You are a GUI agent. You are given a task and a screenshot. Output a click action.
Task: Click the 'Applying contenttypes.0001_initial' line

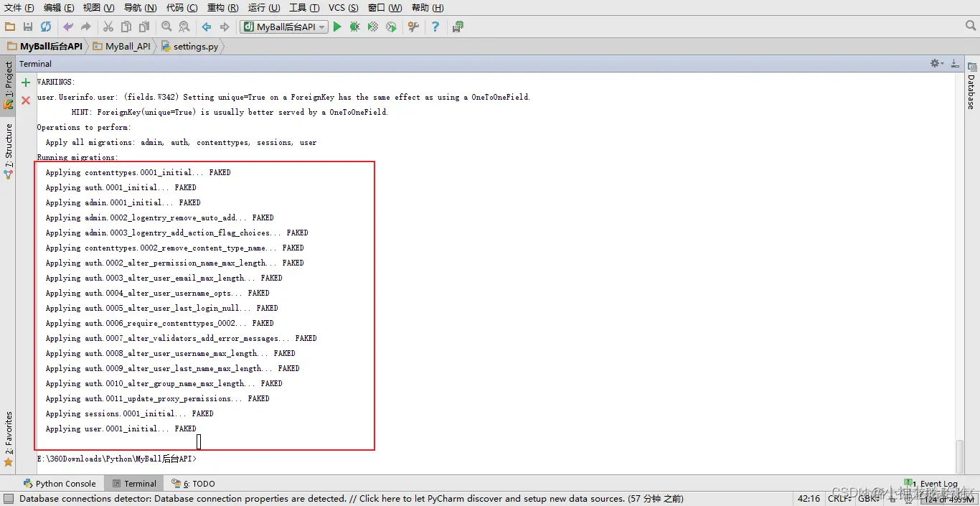[138, 172]
